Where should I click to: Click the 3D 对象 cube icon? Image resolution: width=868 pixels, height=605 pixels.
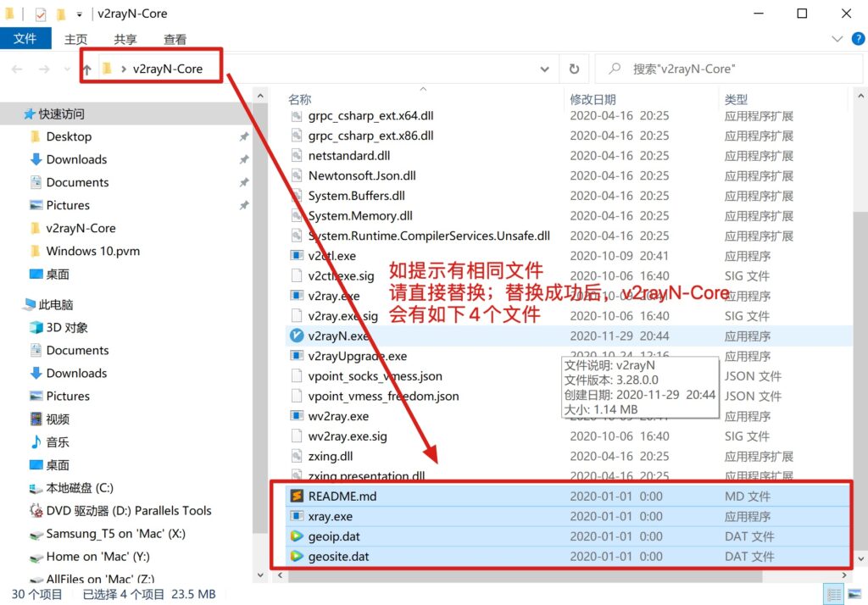36,328
